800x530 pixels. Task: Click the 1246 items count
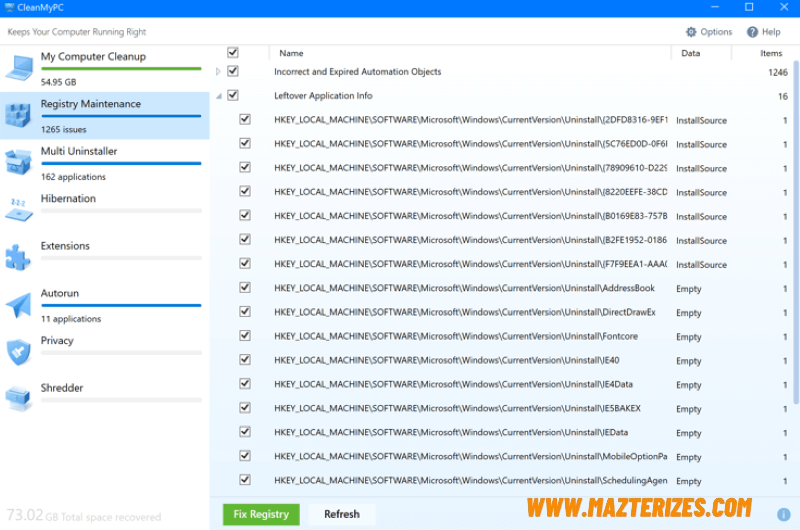tap(778, 72)
